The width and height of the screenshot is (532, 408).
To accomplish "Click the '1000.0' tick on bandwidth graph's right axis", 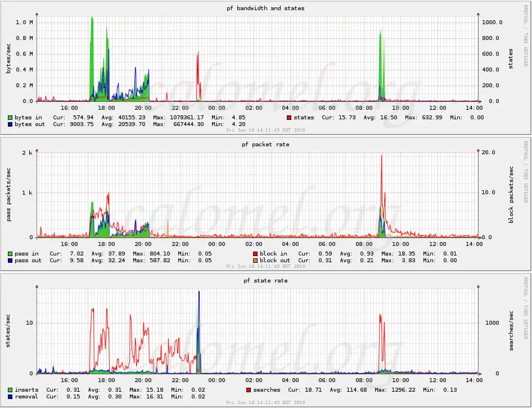I will (x=492, y=23).
